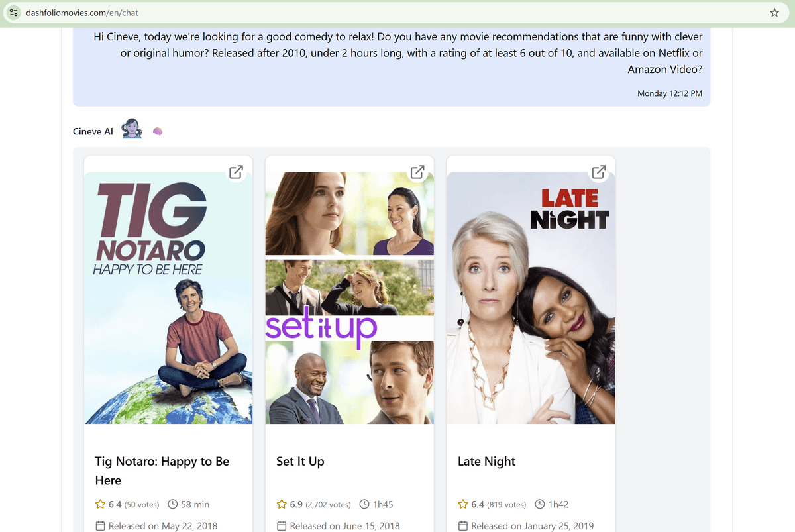Click the Tig Notaro poster image

(168, 298)
